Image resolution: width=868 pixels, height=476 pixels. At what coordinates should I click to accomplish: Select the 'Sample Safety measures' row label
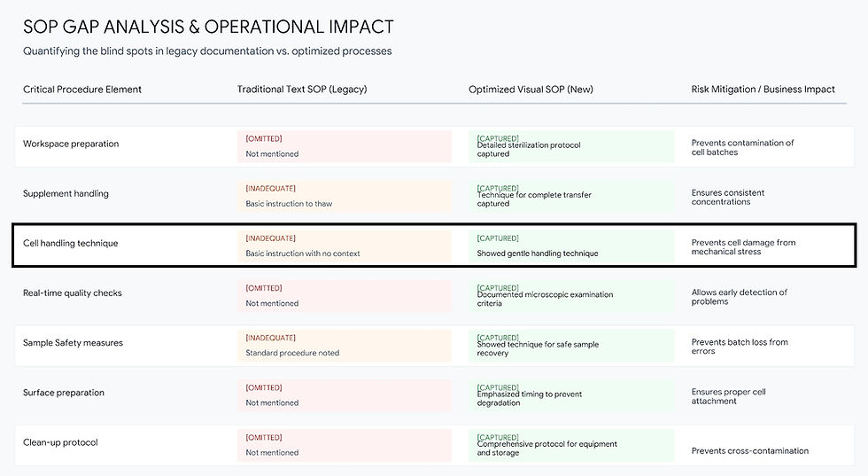click(x=73, y=343)
